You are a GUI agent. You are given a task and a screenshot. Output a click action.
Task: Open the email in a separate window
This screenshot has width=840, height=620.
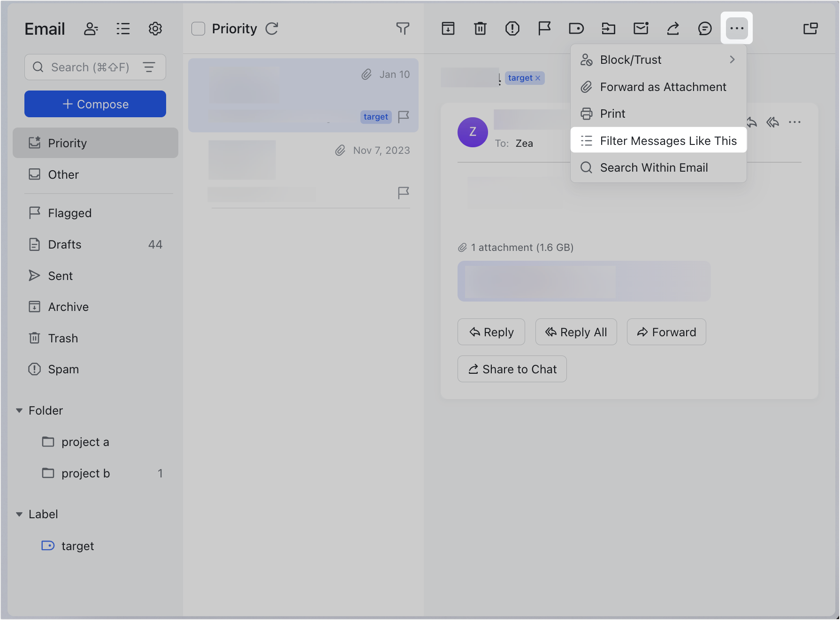tap(810, 28)
